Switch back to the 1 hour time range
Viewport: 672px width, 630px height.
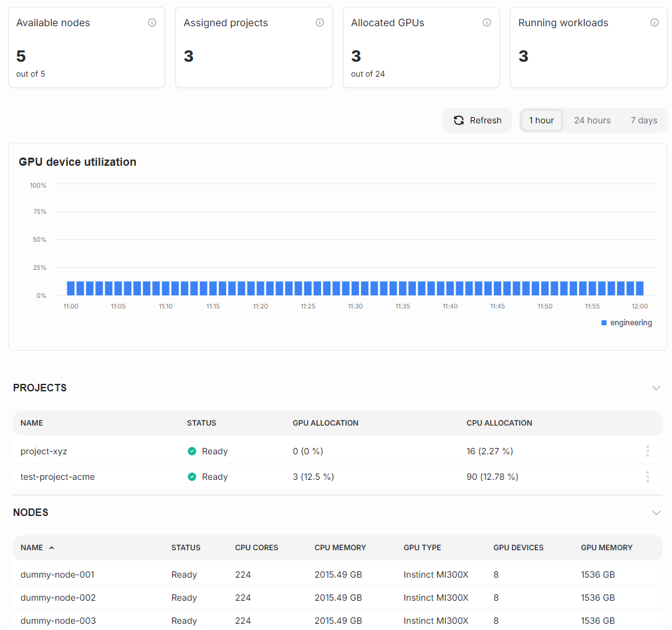[541, 120]
